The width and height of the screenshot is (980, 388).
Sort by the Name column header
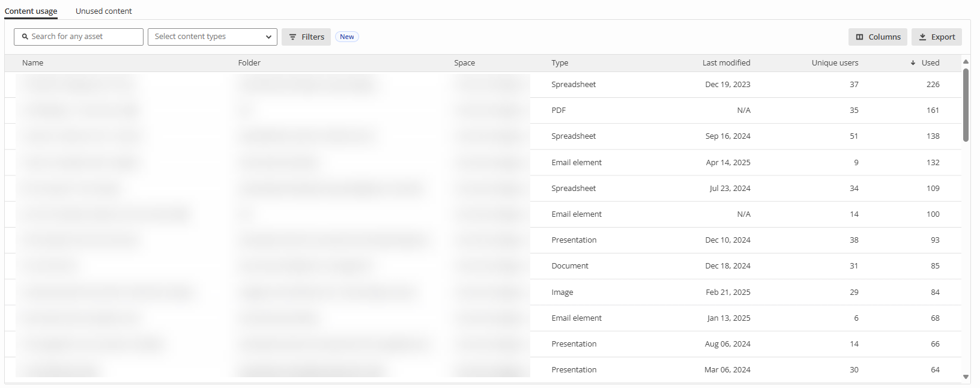click(x=33, y=63)
